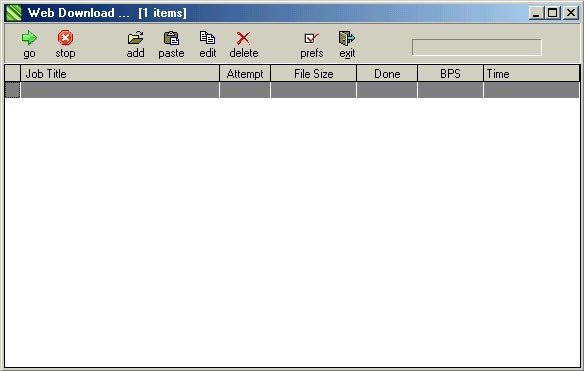Add a new job with the folder icon
Viewport: 584px width, 371px height.
click(135, 38)
